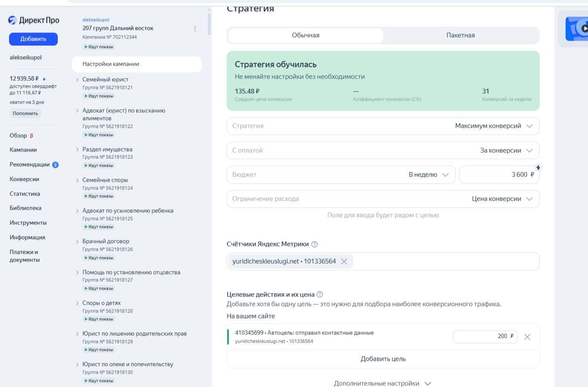Expand the Помощь по установлению отцовства group
This screenshot has height=387, width=588.
pyautogui.click(x=77, y=273)
